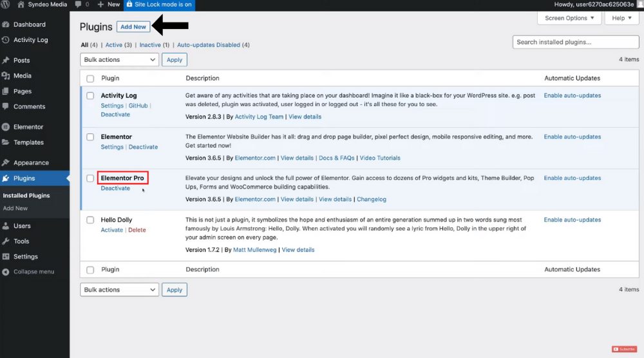The width and height of the screenshot is (644, 358).
Task: Sort by the Plugin column header
Action: [110, 78]
